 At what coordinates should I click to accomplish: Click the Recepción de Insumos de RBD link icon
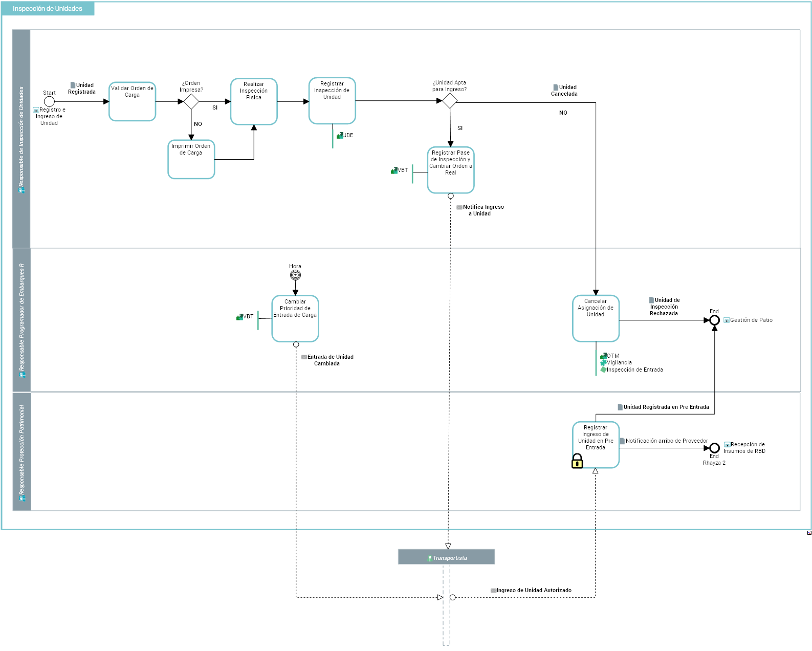click(727, 445)
